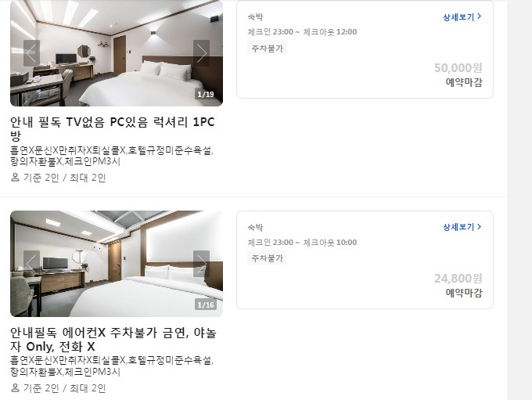Click chevron beside second 상세보기 link
532x400 pixels.
click(479, 226)
